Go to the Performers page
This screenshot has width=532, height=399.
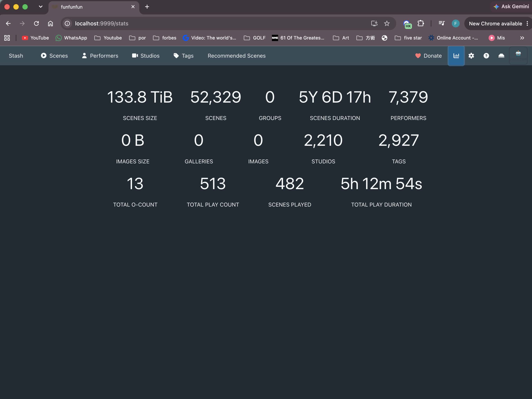click(x=100, y=56)
